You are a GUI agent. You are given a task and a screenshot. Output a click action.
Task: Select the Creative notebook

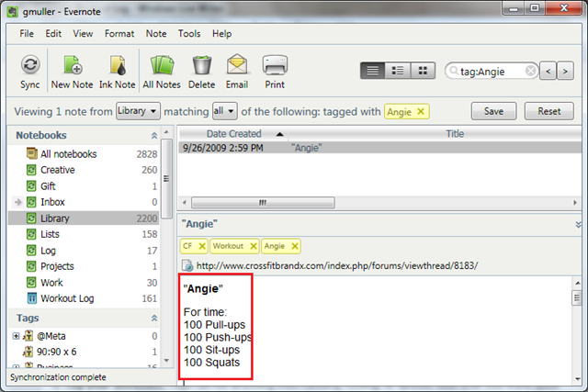84,170
